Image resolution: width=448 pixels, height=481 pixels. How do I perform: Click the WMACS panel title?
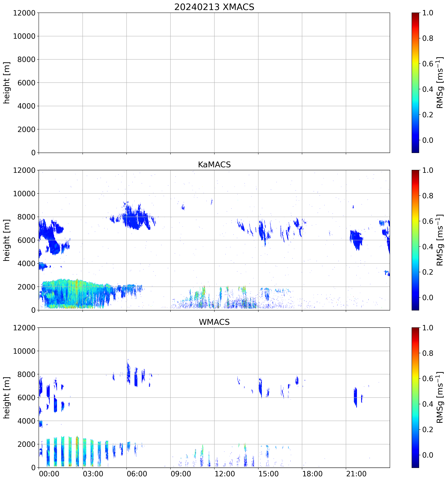[214, 322]
